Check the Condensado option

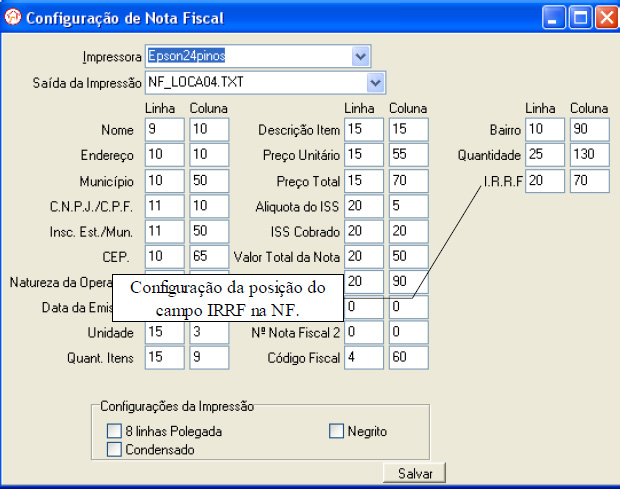tap(114, 450)
